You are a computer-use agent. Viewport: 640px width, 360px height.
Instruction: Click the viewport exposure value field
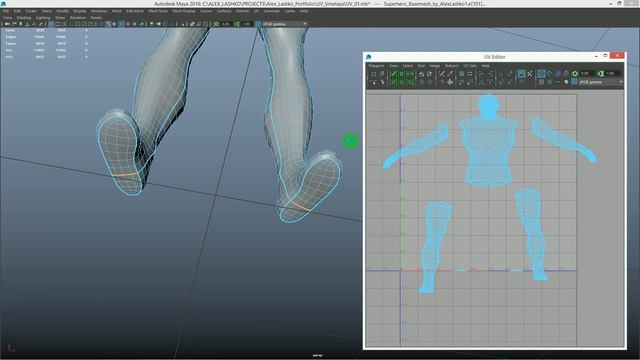tap(226, 24)
